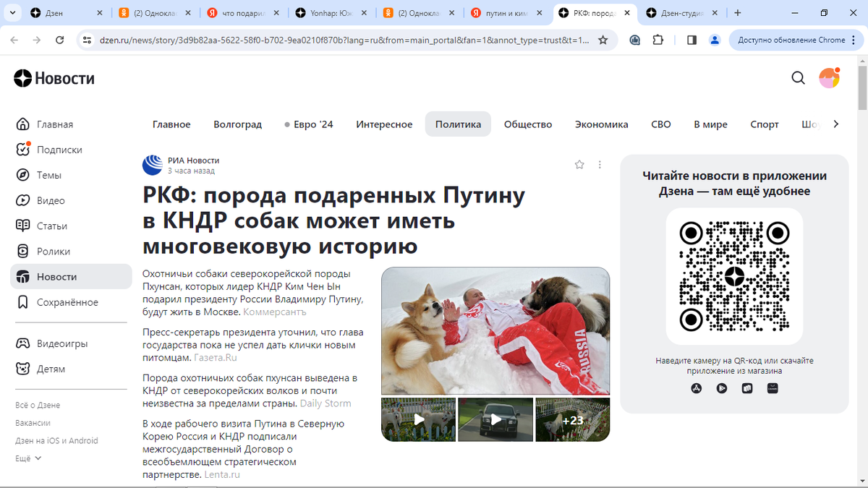Open Chrome tab search dropdown
Screen dimensions: 868x488
pos(12,13)
